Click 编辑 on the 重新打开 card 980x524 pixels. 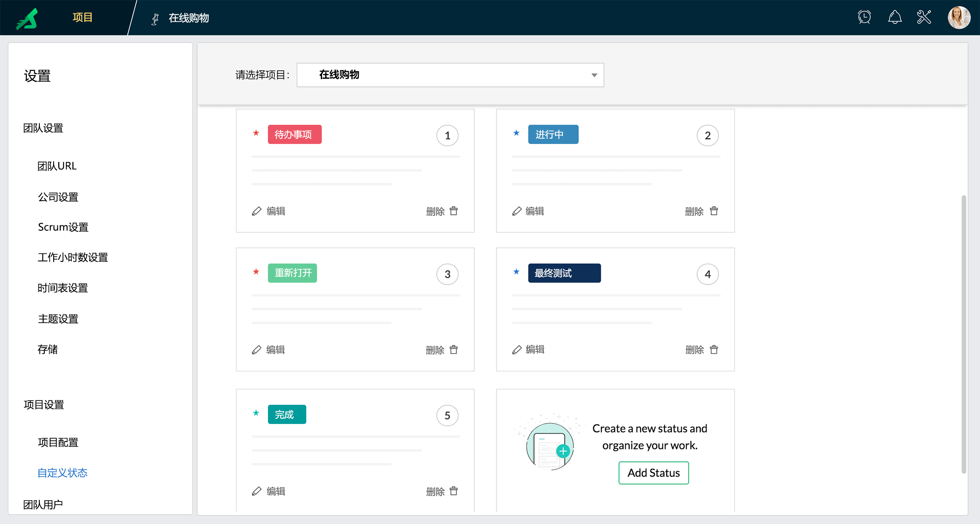point(275,350)
